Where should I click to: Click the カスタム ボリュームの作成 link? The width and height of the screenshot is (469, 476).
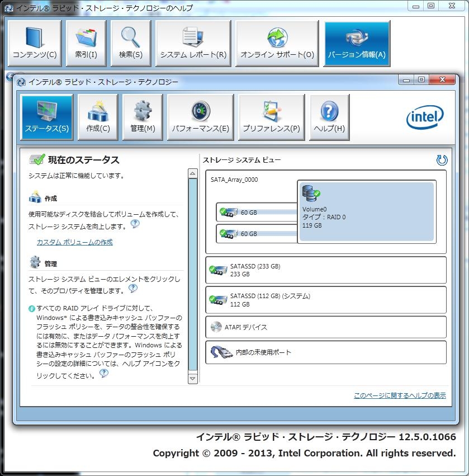click(x=75, y=242)
